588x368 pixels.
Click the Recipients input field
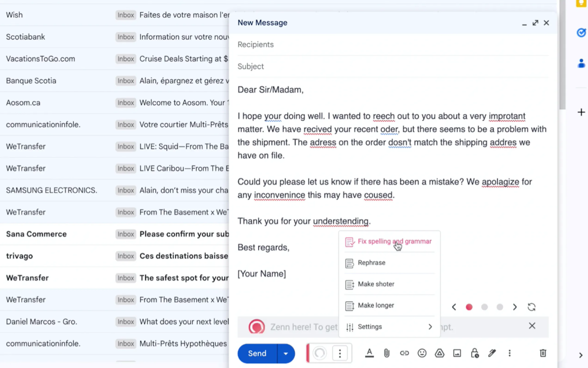tap(389, 44)
